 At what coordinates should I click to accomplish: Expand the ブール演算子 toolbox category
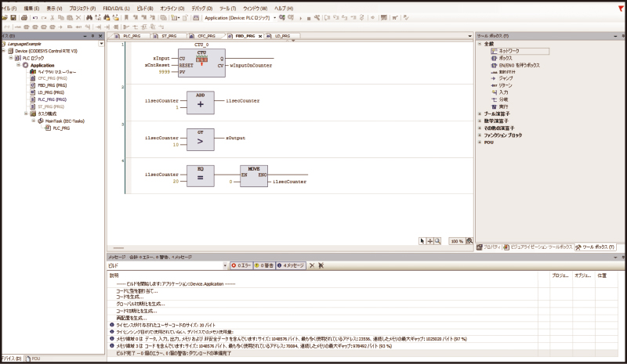tap(480, 114)
